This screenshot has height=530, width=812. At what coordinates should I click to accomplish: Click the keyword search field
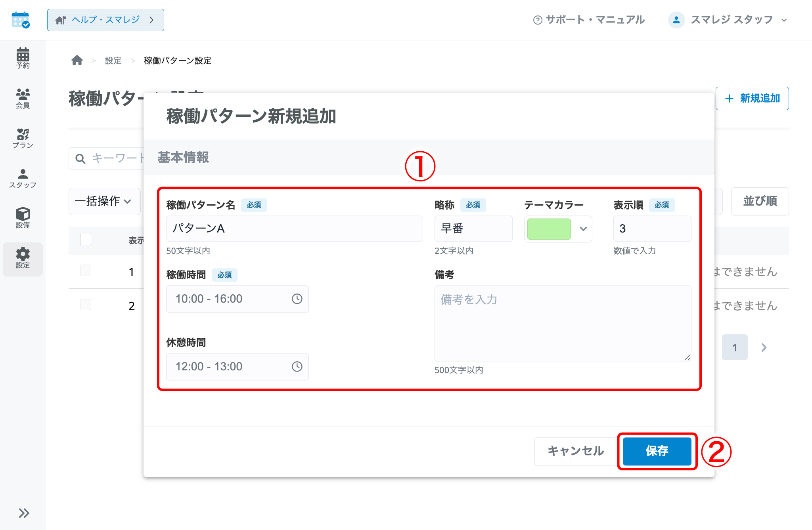[106, 158]
